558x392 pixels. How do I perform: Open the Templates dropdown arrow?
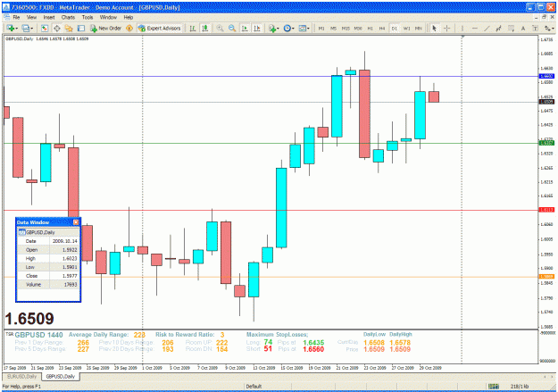coord(308,29)
